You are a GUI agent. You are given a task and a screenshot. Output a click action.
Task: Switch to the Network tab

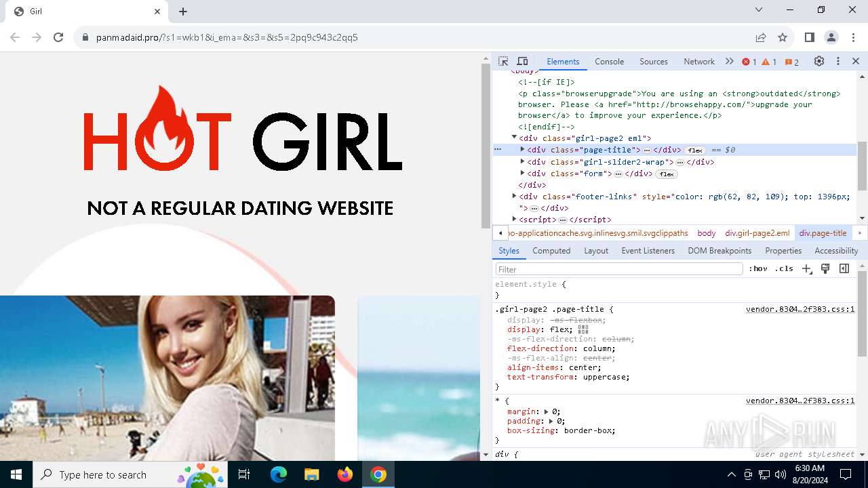pyautogui.click(x=699, y=62)
